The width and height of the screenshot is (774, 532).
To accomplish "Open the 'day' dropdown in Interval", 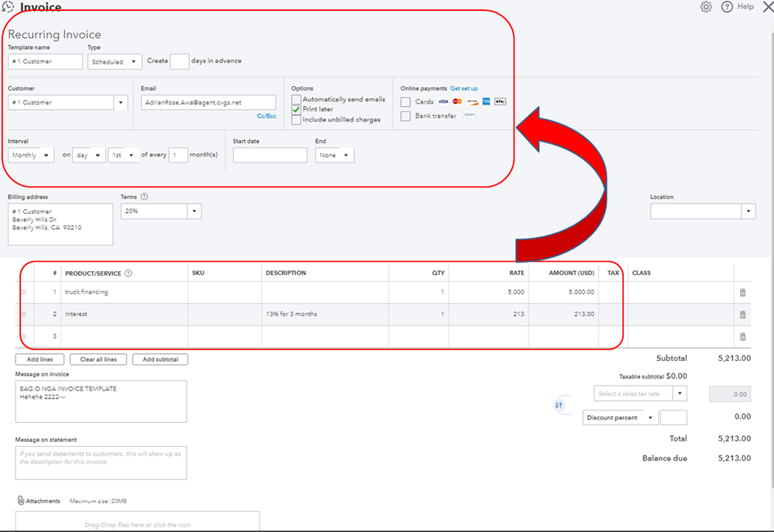I will (x=89, y=155).
